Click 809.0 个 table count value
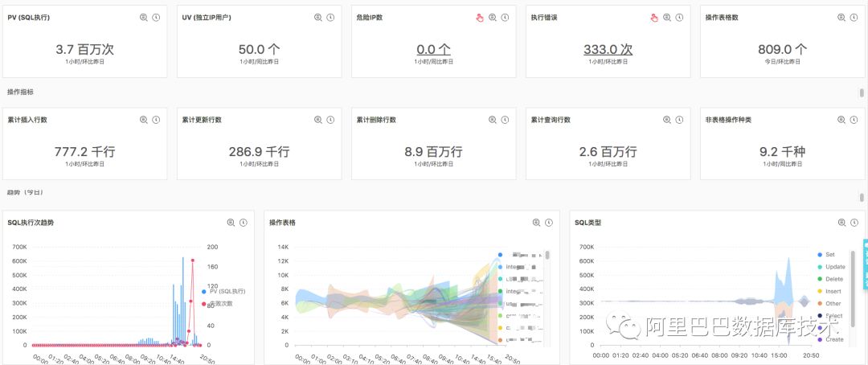 coord(782,49)
